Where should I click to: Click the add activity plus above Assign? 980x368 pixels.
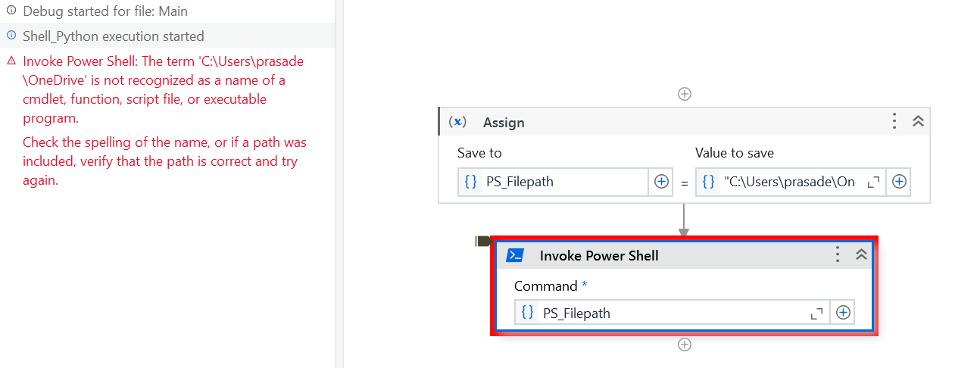pyautogui.click(x=684, y=94)
